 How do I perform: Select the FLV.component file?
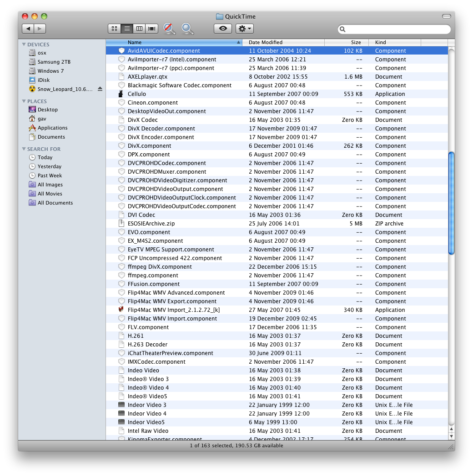pos(148,327)
